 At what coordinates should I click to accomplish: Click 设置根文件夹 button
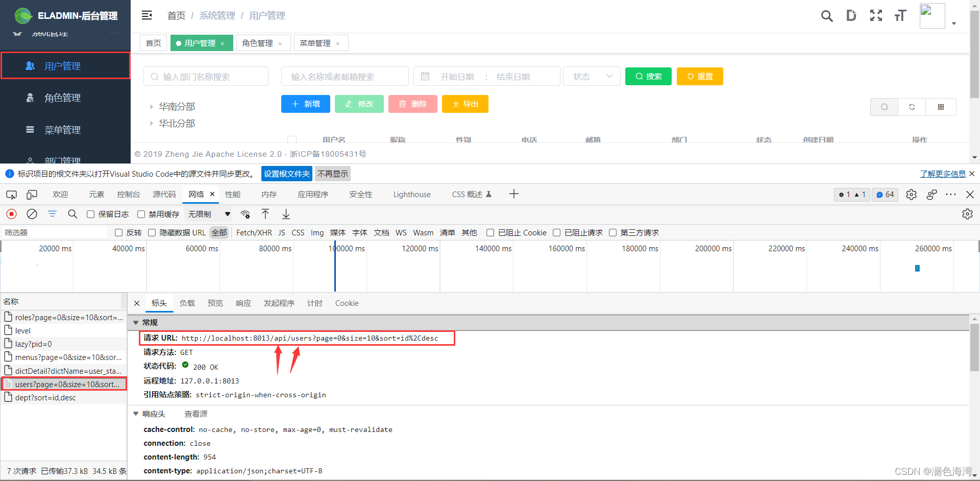287,174
